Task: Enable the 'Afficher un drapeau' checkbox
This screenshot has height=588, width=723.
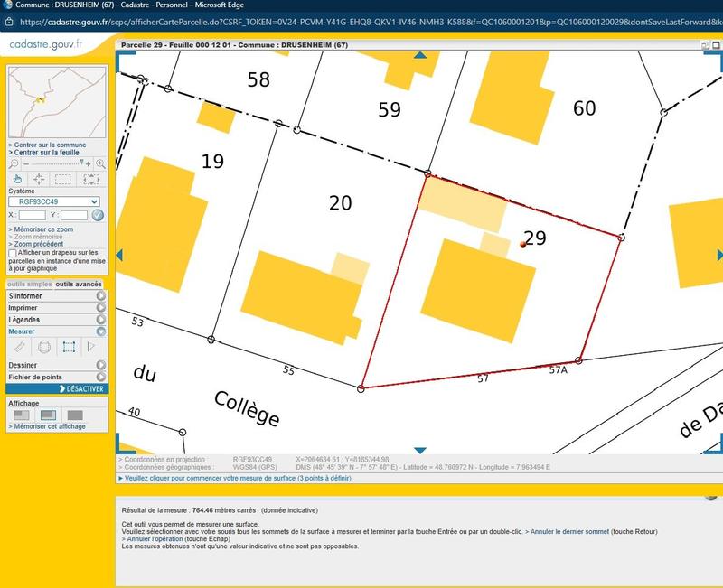Action: (x=13, y=254)
